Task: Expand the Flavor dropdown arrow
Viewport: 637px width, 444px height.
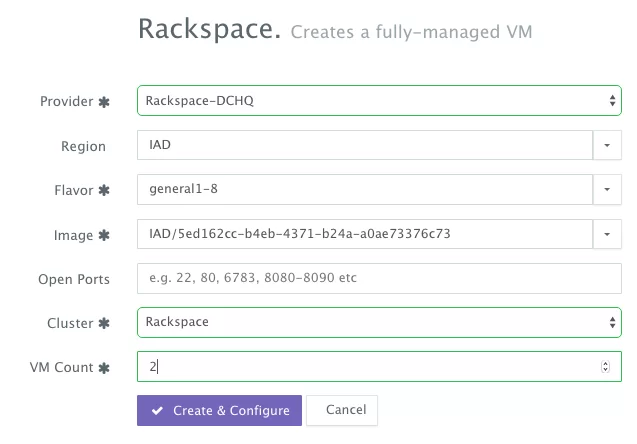Action: pos(607,189)
